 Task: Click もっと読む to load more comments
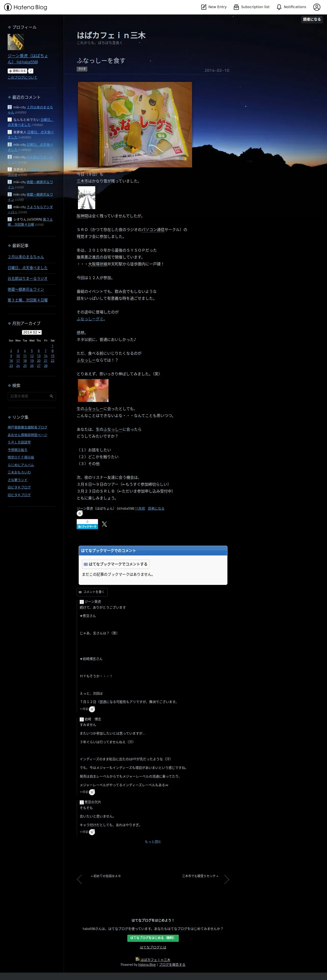[153, 842]
